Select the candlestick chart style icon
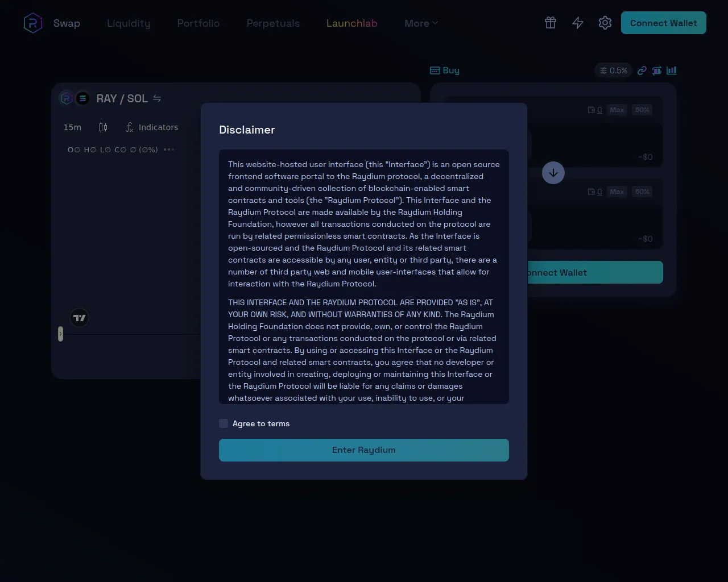 [103, 127]
